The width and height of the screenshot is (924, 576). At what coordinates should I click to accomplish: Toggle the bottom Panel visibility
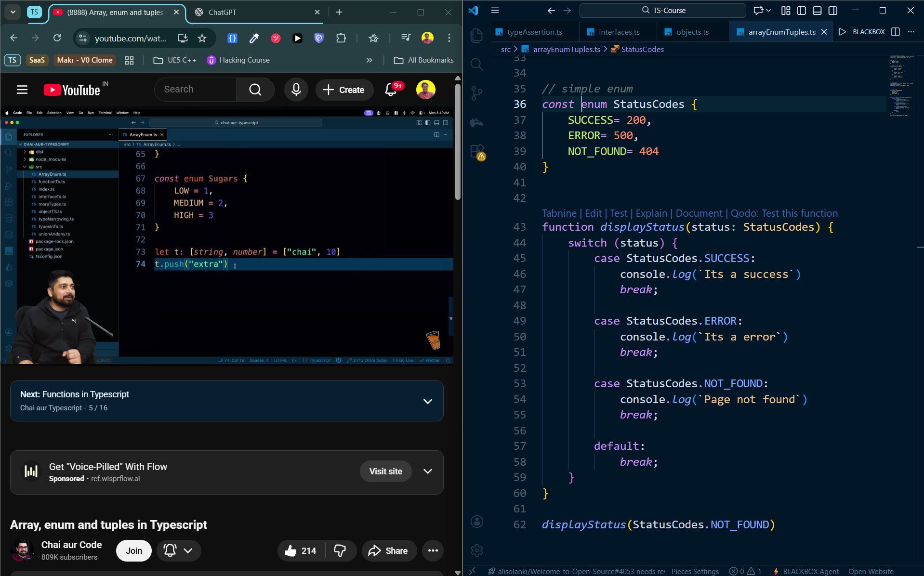point(817,11)
